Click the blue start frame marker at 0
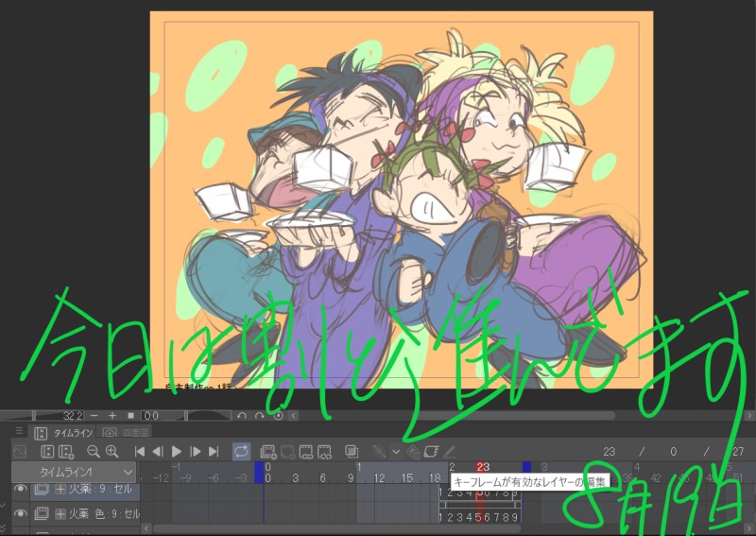756x536 pixels. tap(259, 472)
